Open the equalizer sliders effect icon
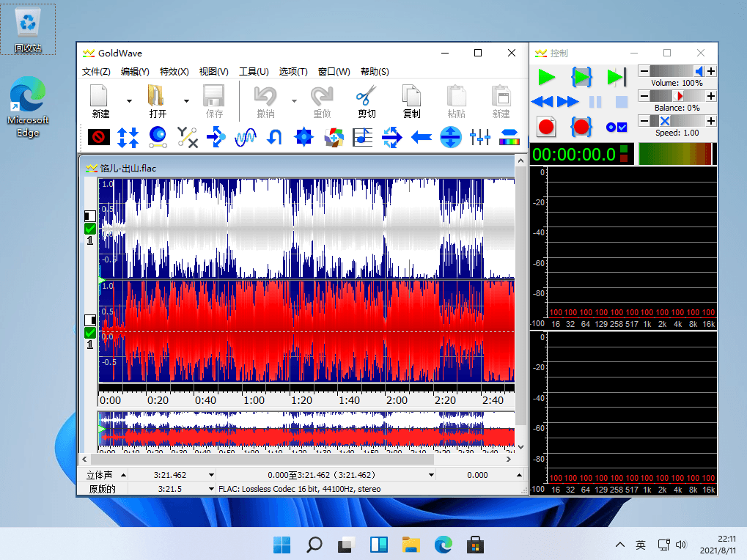The height and width of the screenshot is (560, 747). tap(479, 137)
